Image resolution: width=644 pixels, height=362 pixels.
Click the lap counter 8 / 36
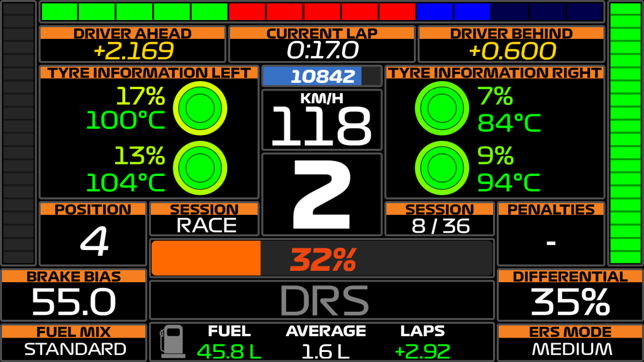(440, 226)
